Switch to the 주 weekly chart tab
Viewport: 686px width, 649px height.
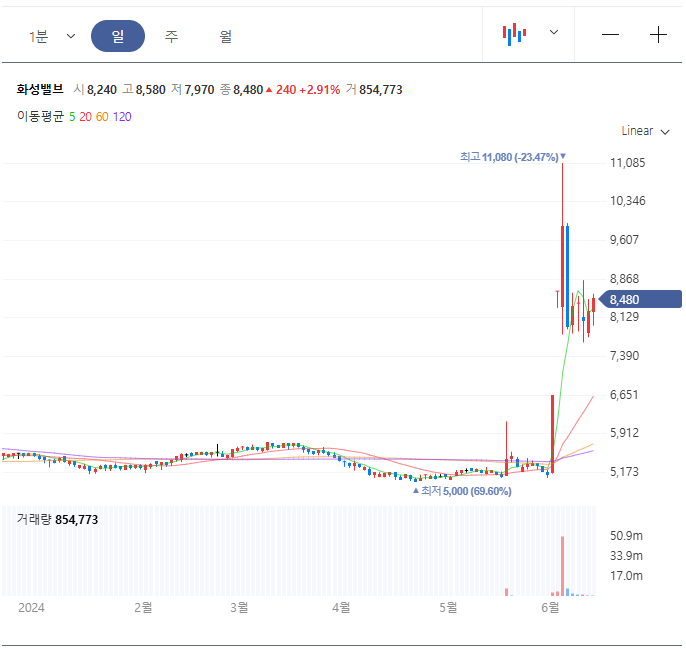172,36
